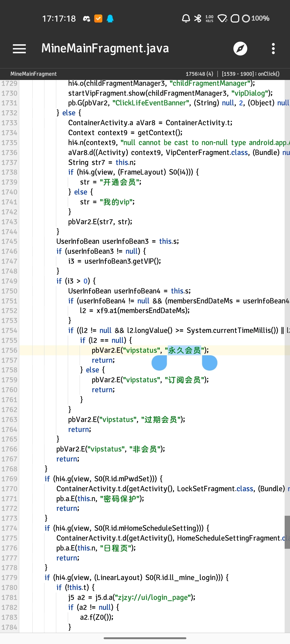This screenshot has height=644, width=290.
Task: Tap the Bluetooth status icon
Action: [x=198, y=19]
